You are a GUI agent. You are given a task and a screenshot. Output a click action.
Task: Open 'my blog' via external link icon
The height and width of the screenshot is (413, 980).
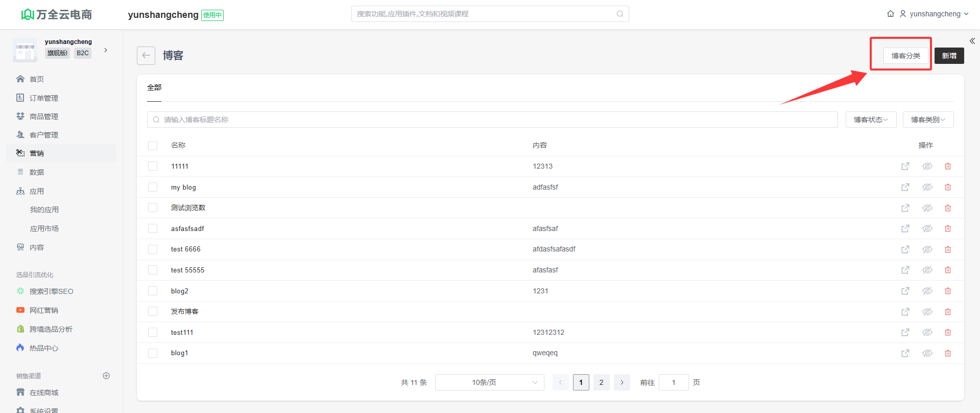(905, 187)
